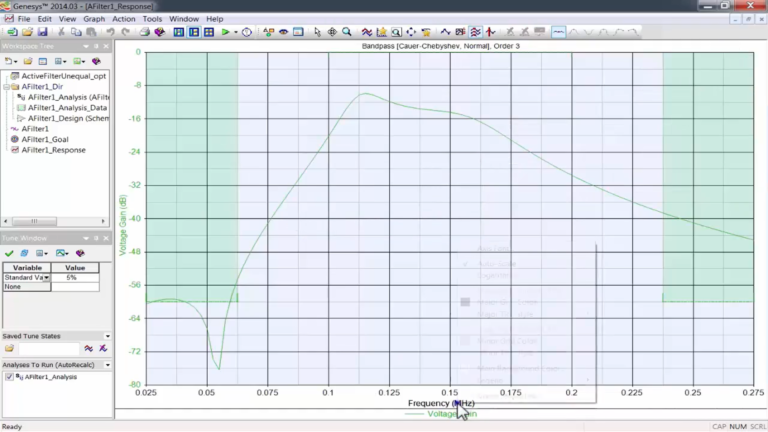
Task: Open the Workspace Tree panel options dropdown arrow
Action: (x=86, y=46)
